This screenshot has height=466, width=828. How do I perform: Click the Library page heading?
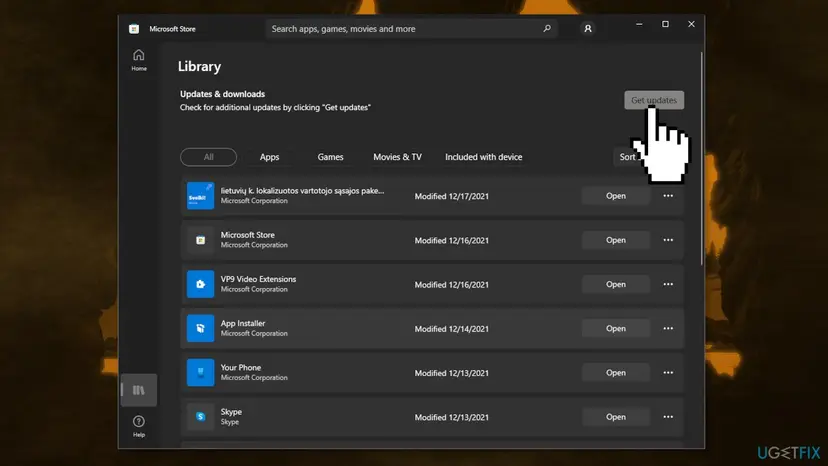click(x=200, y=67)
